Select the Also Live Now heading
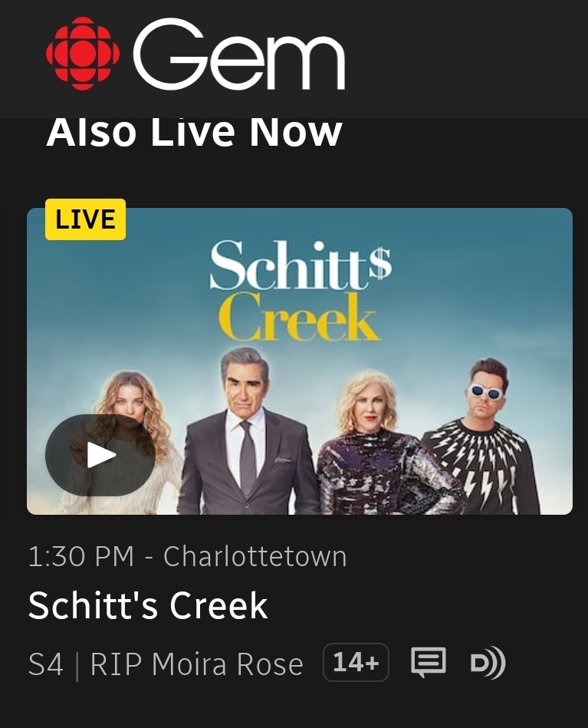 pos(195,132)
